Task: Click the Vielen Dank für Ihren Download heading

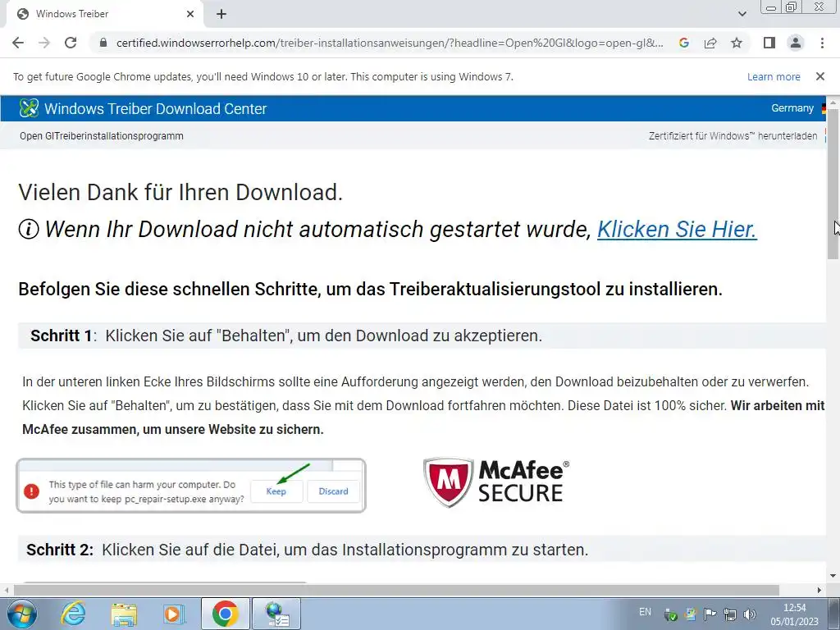Action: pos(180,192)
